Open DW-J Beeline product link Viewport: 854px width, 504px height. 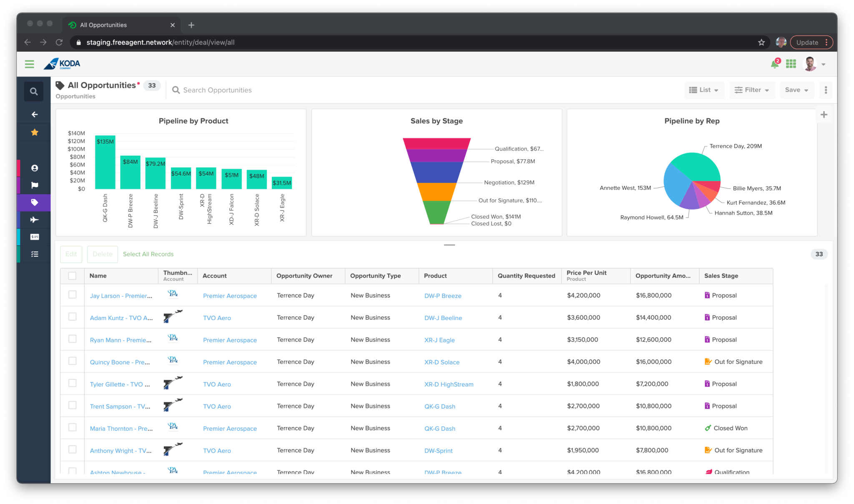click(443, 318)
